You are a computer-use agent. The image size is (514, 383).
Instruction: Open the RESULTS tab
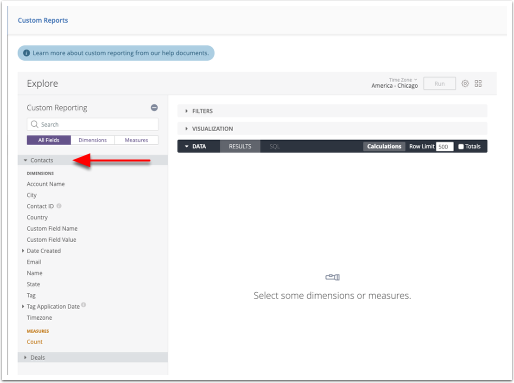pos(240,146)
